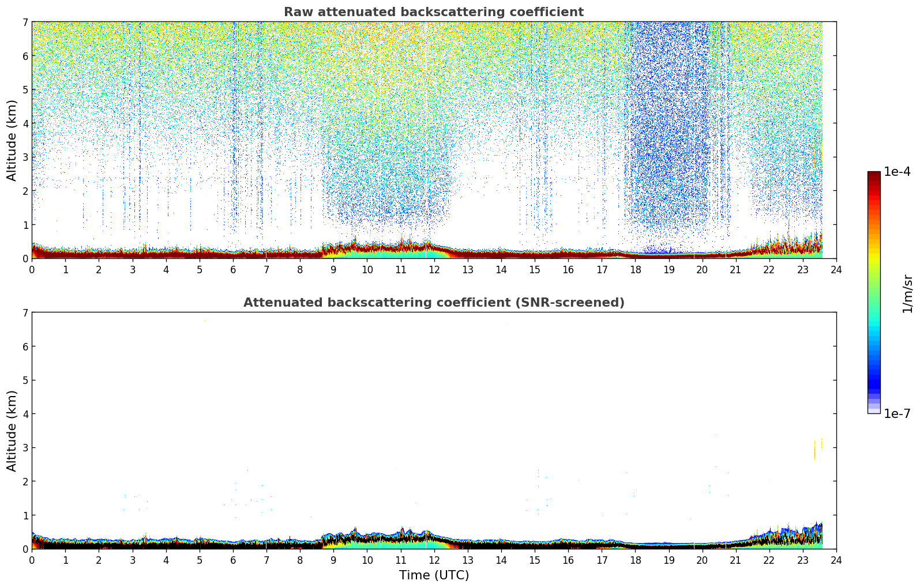Viewport: 920px width, 588px height.
Task: Click the 18 hour tick label under lower plot
Action: coord(635,560)
